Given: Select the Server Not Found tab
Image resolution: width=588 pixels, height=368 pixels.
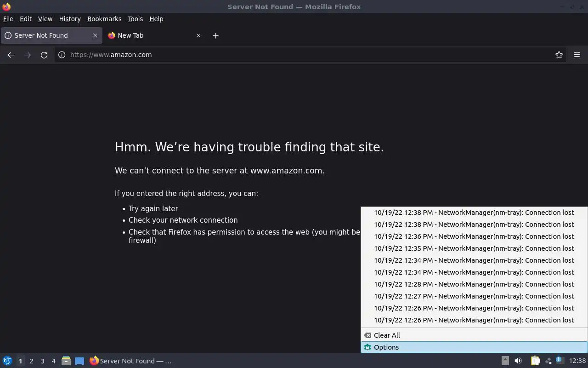Looking at the screenshot, I should (x=51, y=35).
